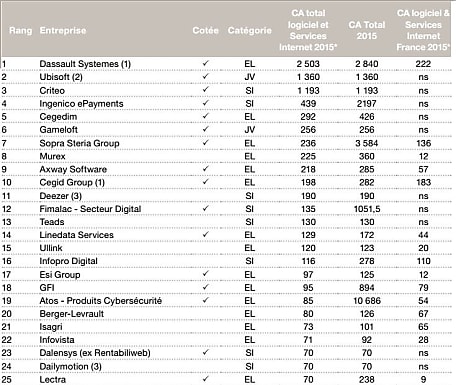Click the Gameloft row JV category
Screen dimensions: 456x385
pos(250,130)
